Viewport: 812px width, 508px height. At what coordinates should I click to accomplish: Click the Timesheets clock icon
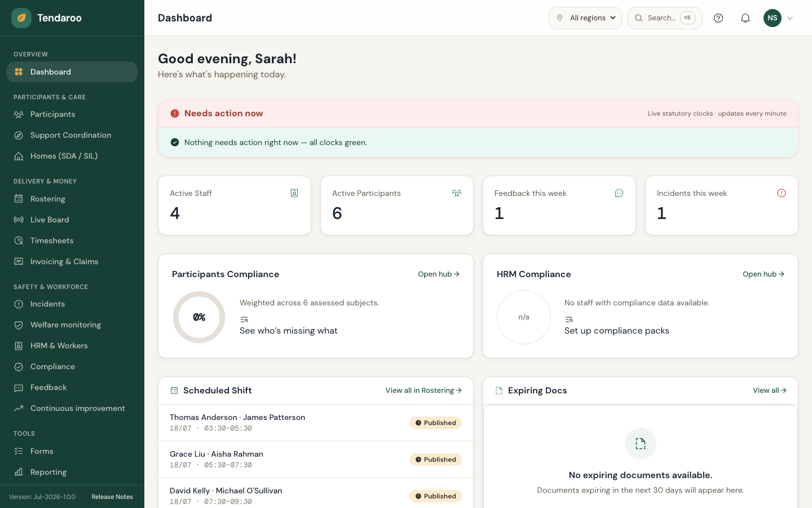[19, 240]
